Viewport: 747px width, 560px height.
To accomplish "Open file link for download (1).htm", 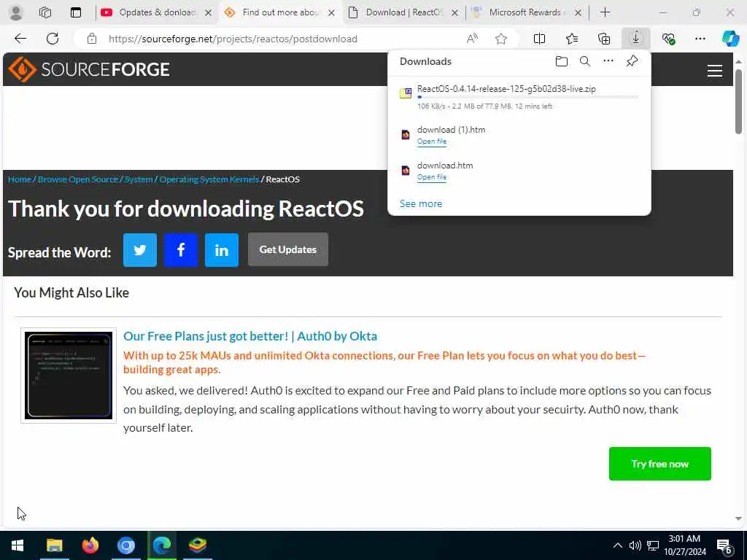I will coord(432,141).
